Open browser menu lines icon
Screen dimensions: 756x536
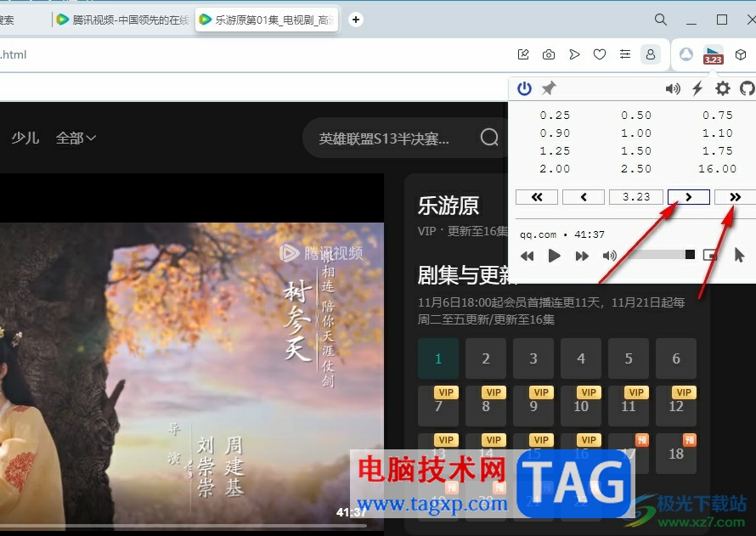[x=625, y=54]
